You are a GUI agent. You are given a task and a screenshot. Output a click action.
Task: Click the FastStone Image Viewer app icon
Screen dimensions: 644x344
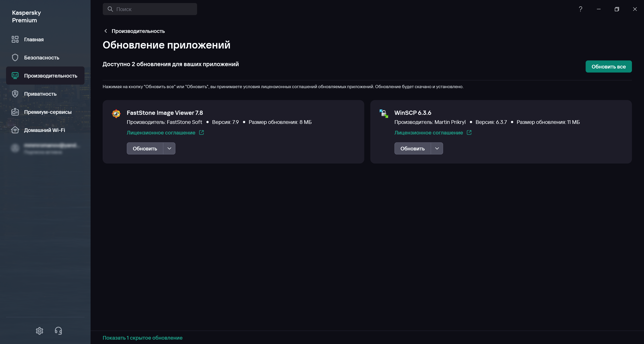(x=116, y=114)
